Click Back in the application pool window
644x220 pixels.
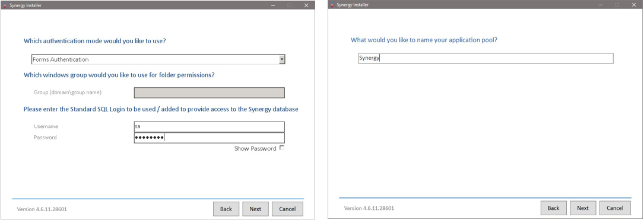click(553, 208)
